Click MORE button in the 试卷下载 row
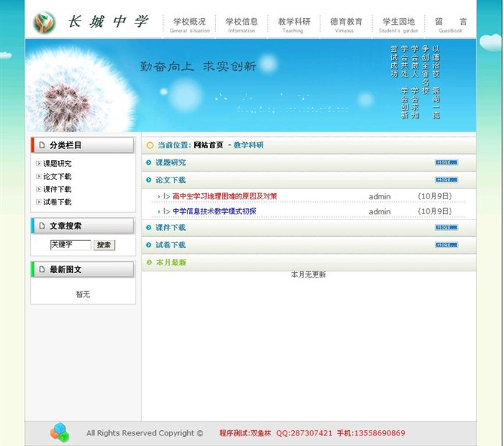The image size is (504, 446). [x=446, y=245]
